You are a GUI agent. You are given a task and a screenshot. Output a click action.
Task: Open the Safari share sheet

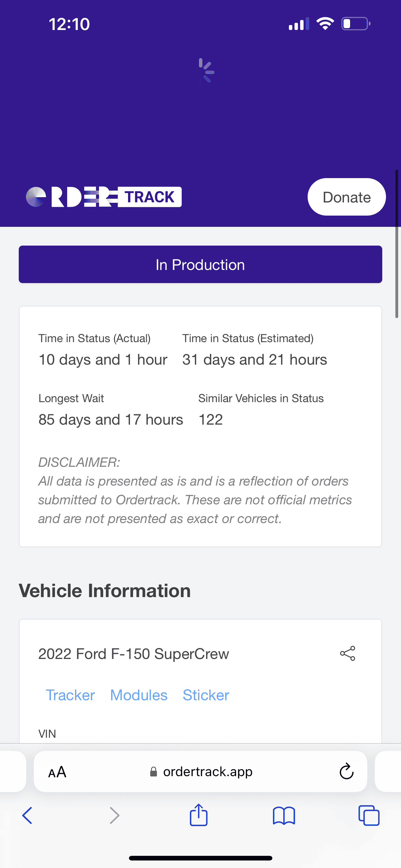pos(199,815)
